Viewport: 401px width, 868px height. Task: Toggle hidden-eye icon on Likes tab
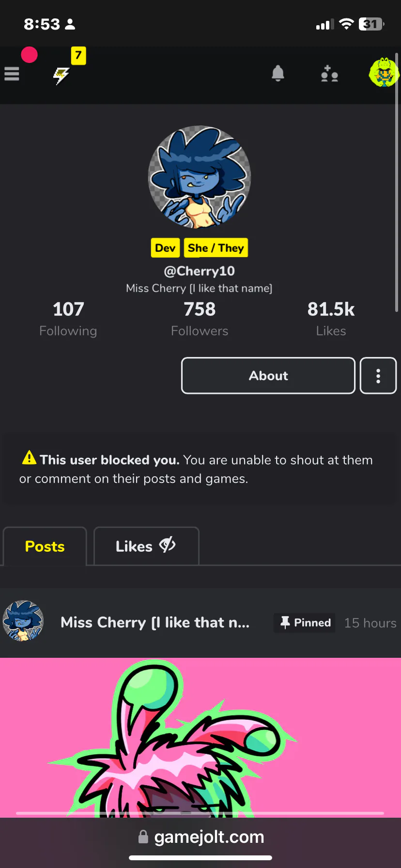(x=168, y=545)
